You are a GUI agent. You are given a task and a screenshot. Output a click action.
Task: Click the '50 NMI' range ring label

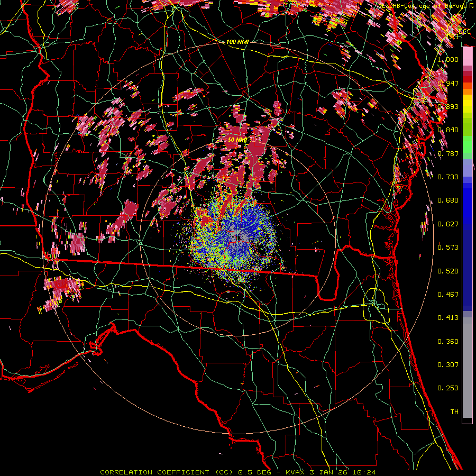[x=237, y=140]
